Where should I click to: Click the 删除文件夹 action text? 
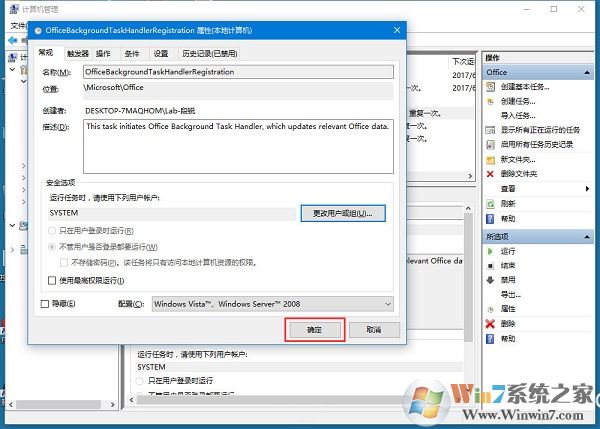click(519, 174)
